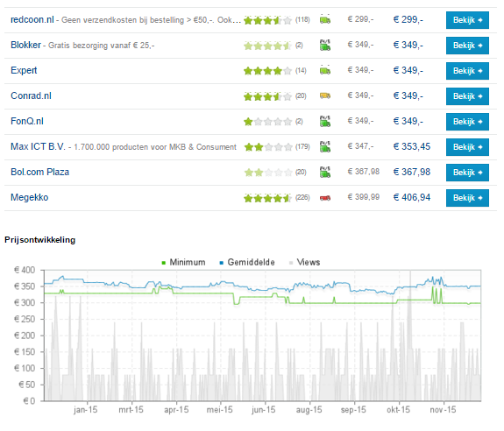Click the Expert shop name
Screen dimensions: 504x431
click(24, 70)
